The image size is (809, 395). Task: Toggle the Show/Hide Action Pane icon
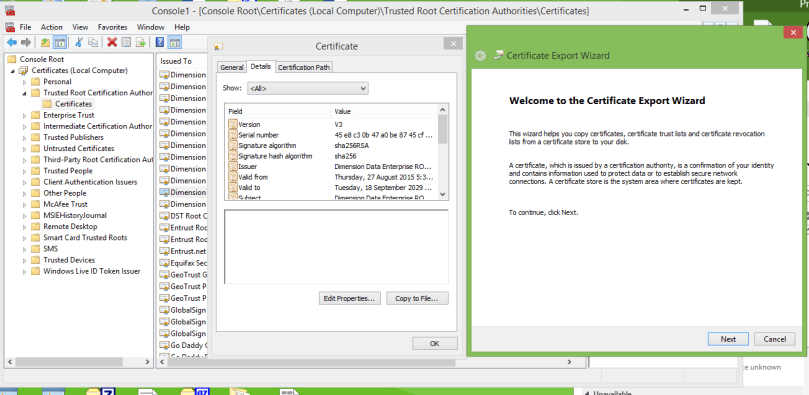pyautogui.click(x=175, y=43)
